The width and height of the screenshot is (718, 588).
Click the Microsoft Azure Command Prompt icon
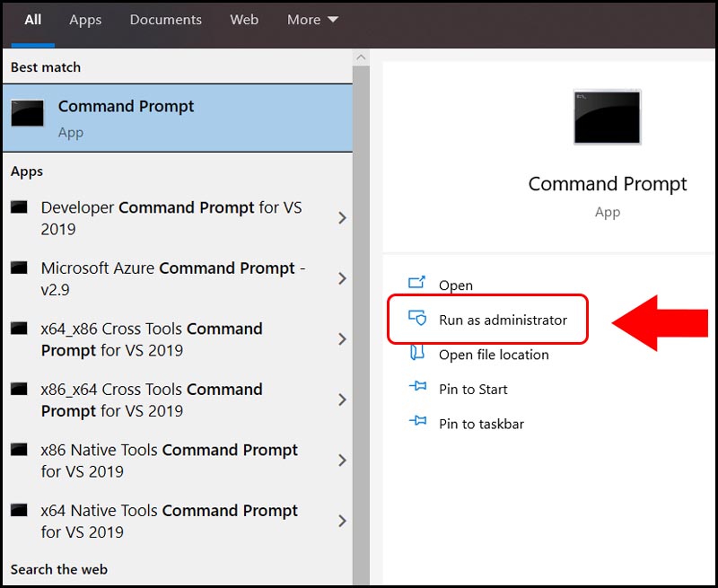point(20,268)
